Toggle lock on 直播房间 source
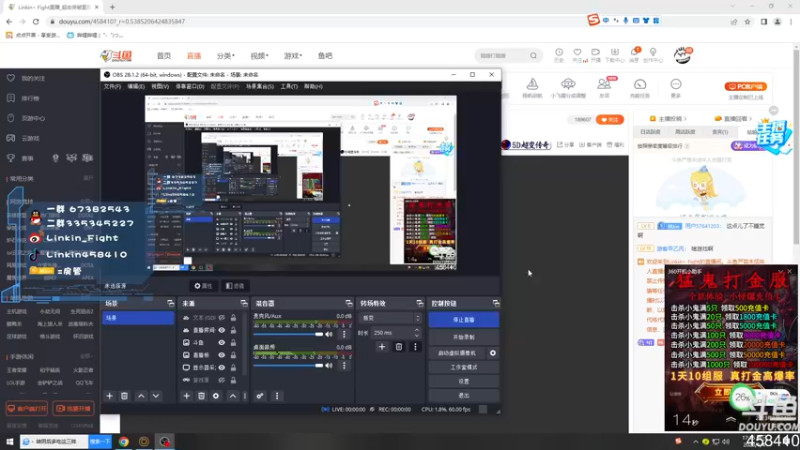The height and width of the screenshot is (450, 800). (x=233, y=330)
